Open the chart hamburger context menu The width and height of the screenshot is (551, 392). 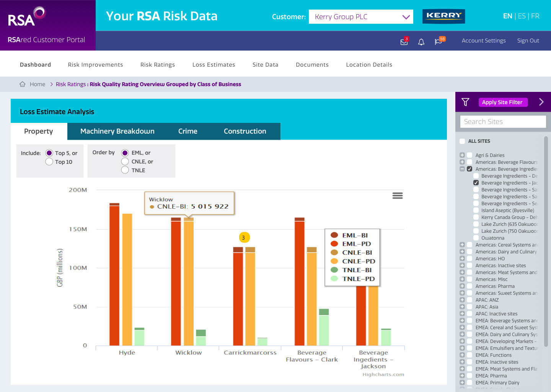[x=397, y=196]
